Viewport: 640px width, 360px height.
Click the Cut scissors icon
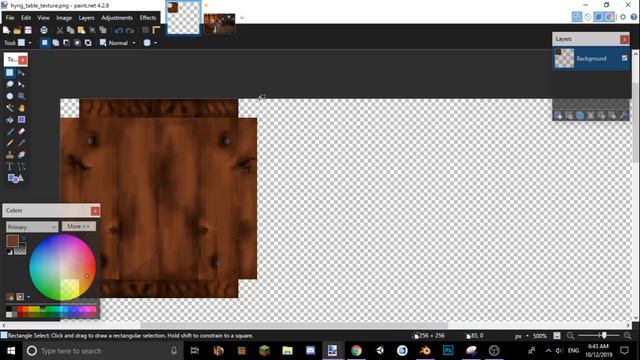pos(60,30)
